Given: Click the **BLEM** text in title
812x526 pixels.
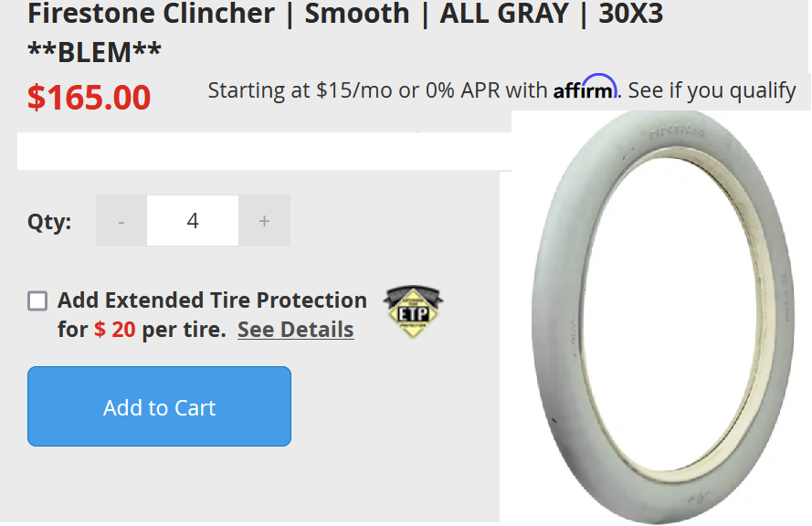Looking at the screenshot, I should (x=95, y=52).
